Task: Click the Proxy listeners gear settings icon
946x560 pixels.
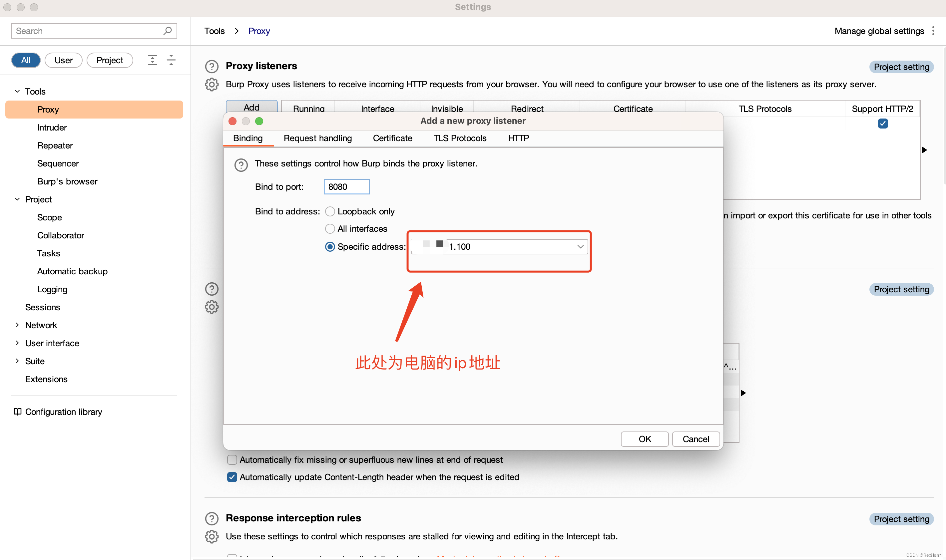Action: pyautogui.click(x=212, y=85)
